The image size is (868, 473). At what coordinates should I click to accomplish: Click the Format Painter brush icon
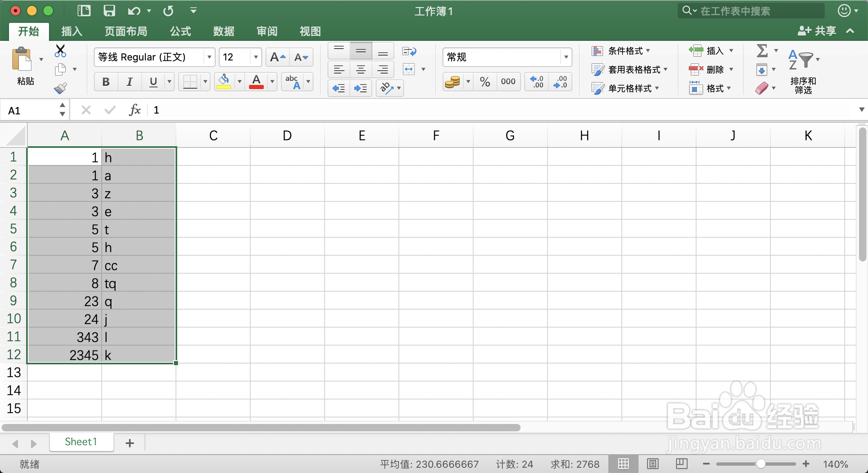(60, 88)
